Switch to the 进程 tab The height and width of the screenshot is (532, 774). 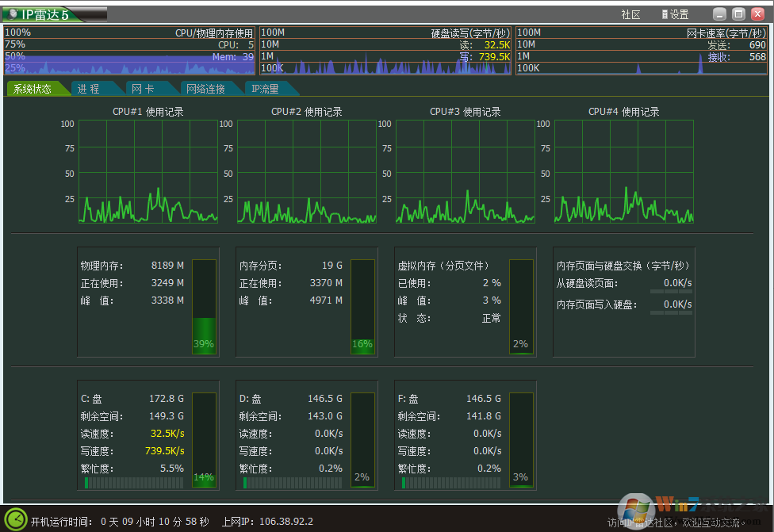click(89, 89)
